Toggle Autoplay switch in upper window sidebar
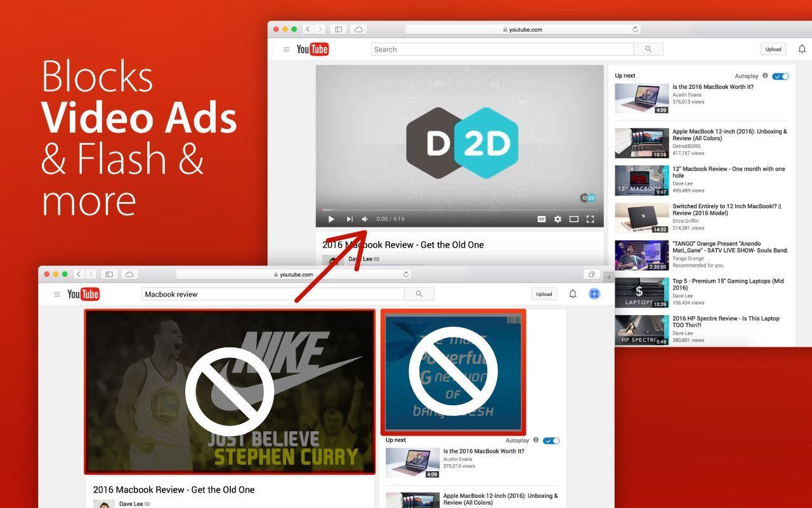812x508 pixels. coord(781,76)
